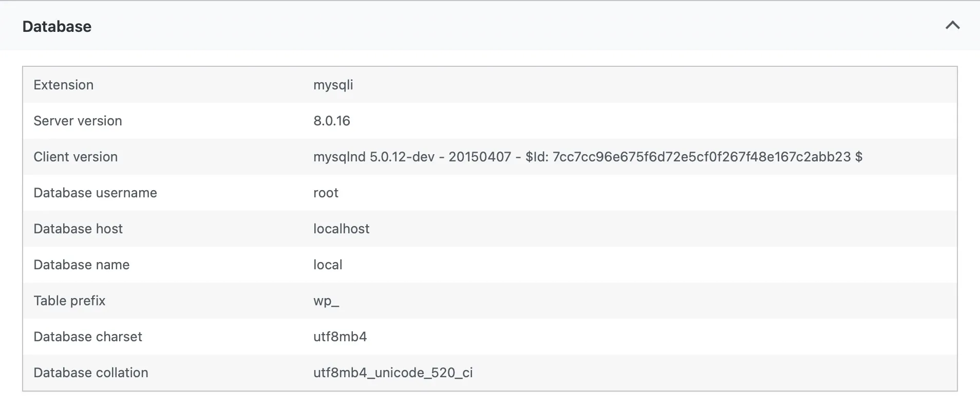980x406 pixels.
Task: Select the mysqlnd 5.0.12-dev client version value
Action: (x=588, y=157)
